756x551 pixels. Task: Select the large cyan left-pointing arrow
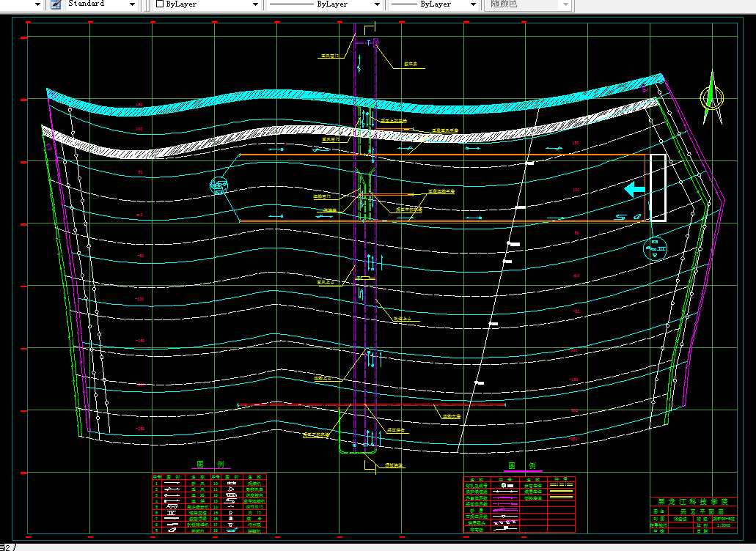tap(635, 189)
